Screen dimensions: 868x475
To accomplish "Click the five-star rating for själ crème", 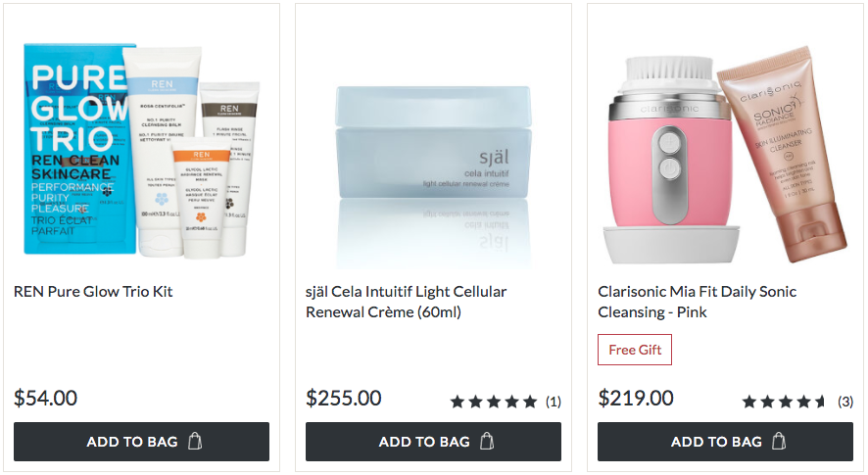I will click(x=494, y=402).
